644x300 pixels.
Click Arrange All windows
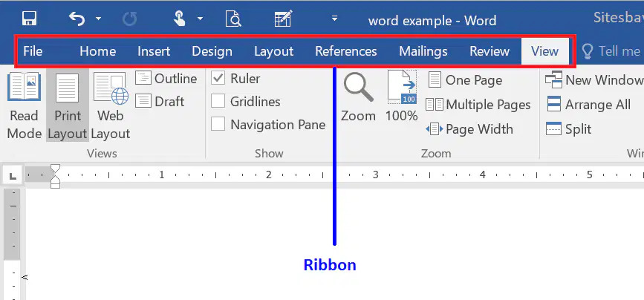pyautogui.click(x=588, y=105)
